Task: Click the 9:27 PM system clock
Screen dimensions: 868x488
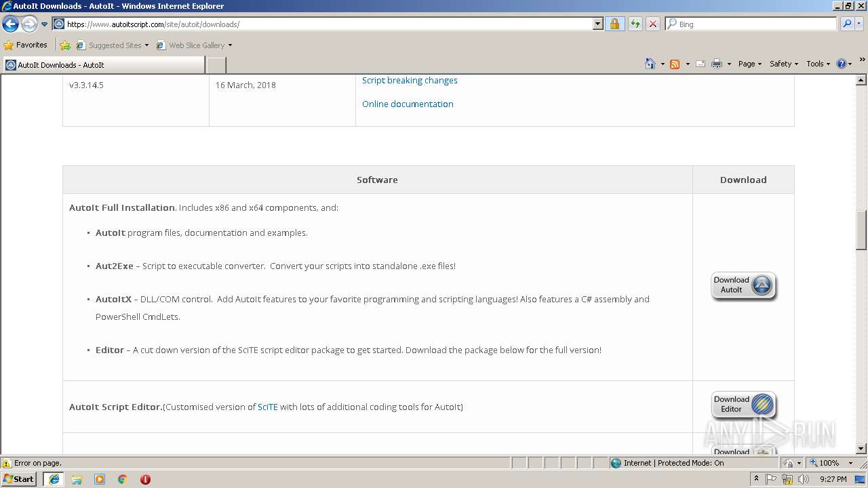Action: pyautogui.click(x=833, y=479)
